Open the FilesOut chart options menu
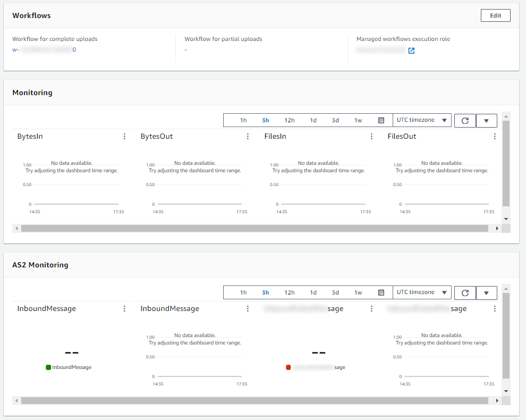The height and width of the screenshot is (420, 526). (x=495, y=137)
